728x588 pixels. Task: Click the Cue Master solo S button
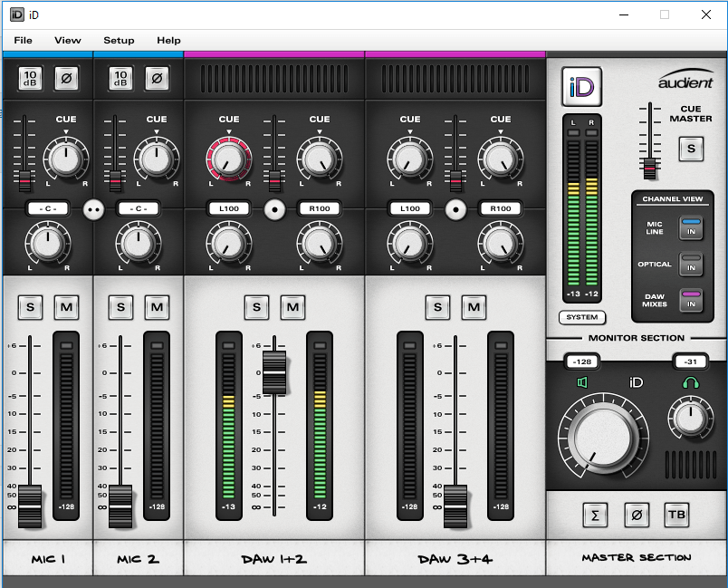click(692, 149)
